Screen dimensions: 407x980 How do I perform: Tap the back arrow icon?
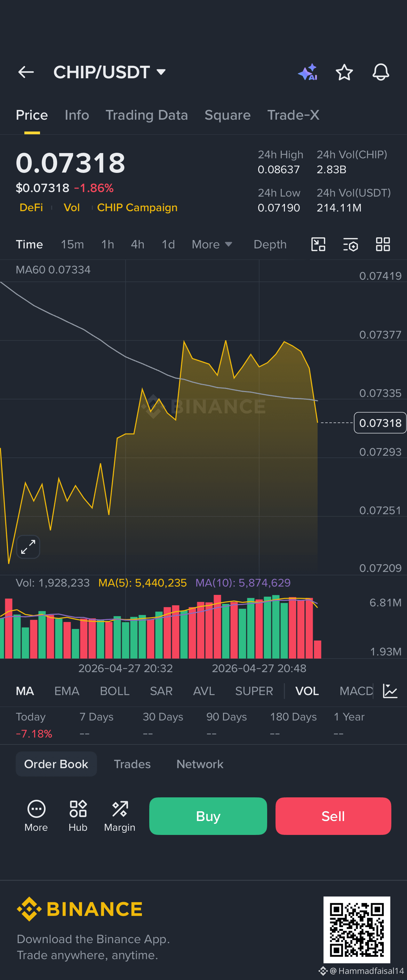click(x=26, y=72)
